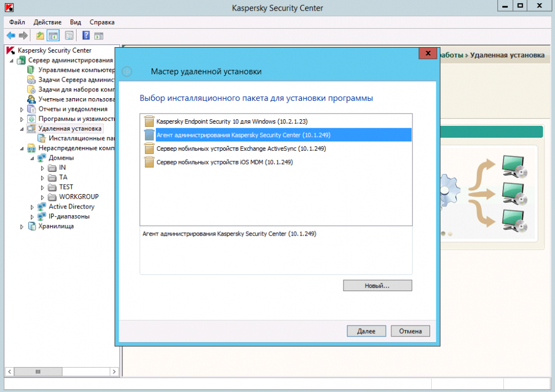Click the Управляемые компьютеры node icon
This screenshot has height=392, width=555.
click(31, 70)
